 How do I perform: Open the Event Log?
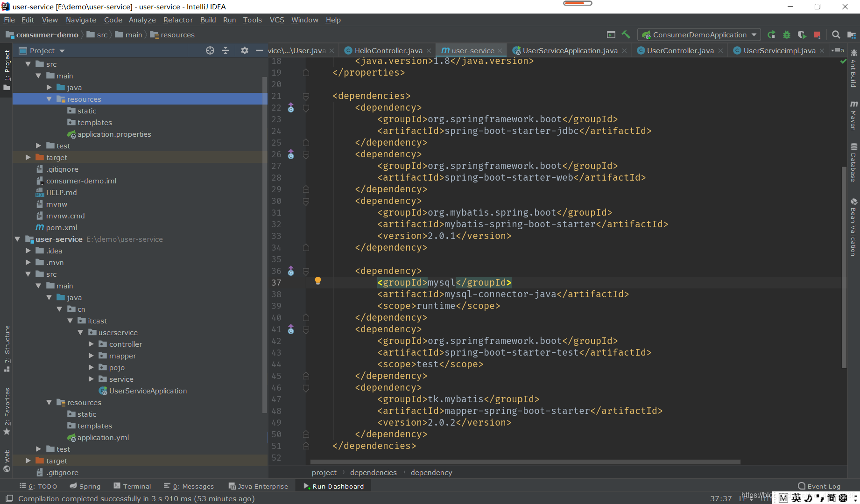coord(819,486)
